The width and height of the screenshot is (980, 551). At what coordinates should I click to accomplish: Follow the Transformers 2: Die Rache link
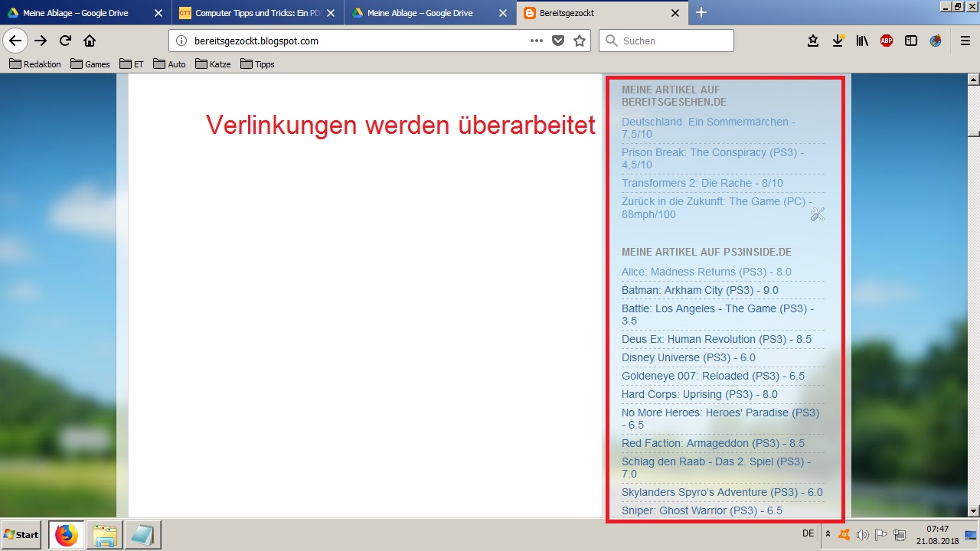pos(702,183)
